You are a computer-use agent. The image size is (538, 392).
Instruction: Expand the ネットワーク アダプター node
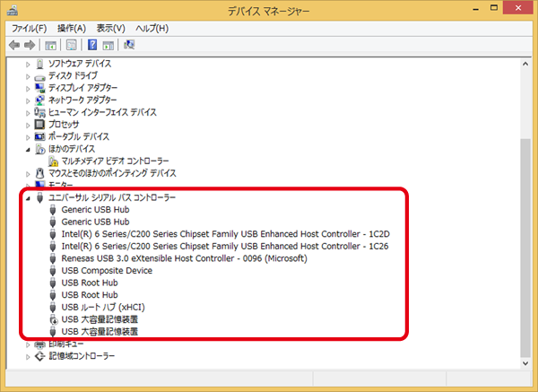(x=28, y=100)
